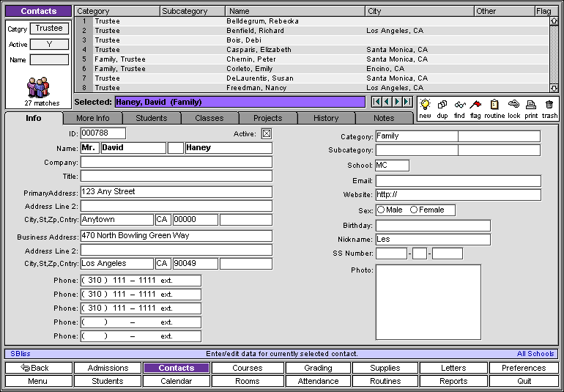Click the Website field with http://
This screenshot has width=564, height=392.
pyautogui.click(x=459, y=195)
